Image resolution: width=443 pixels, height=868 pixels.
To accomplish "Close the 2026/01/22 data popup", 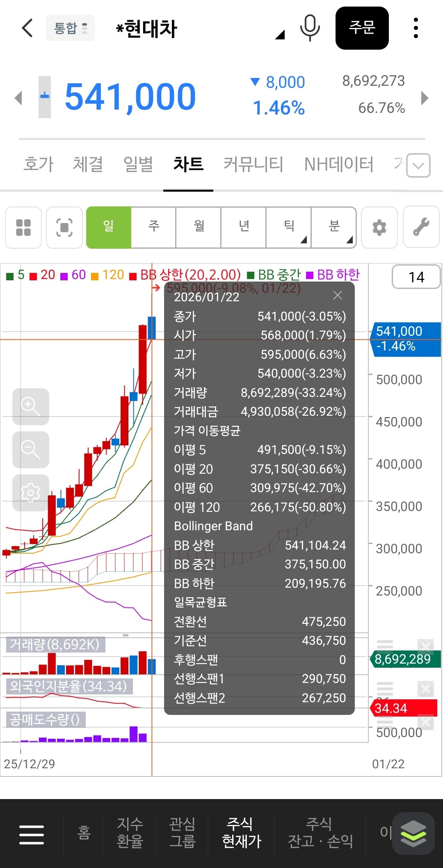I will [338, 295].
